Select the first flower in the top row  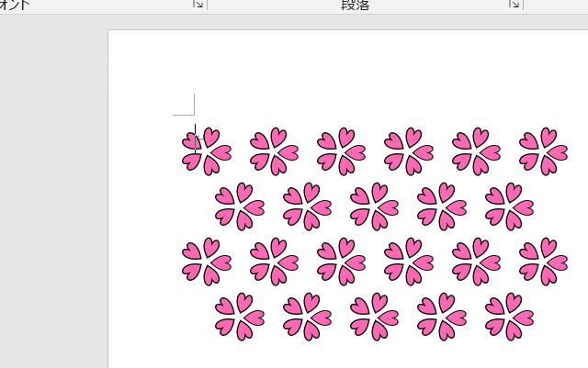tap(207, 151)
